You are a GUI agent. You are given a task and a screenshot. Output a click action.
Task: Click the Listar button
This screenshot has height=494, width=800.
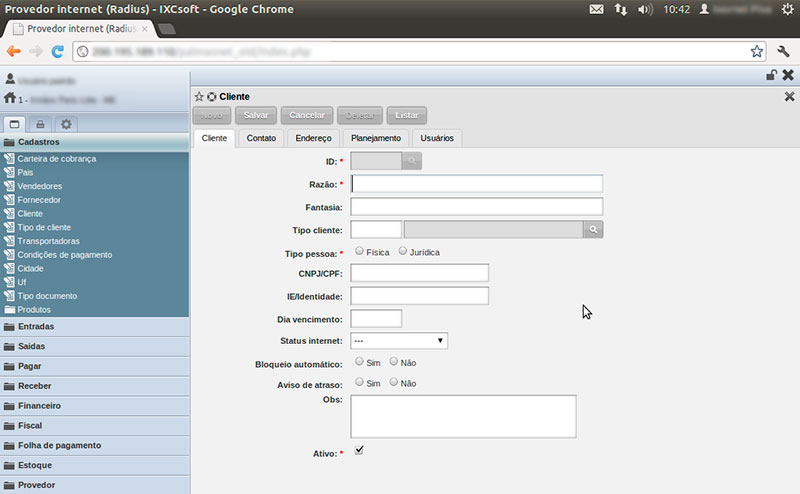pos(407,115)
